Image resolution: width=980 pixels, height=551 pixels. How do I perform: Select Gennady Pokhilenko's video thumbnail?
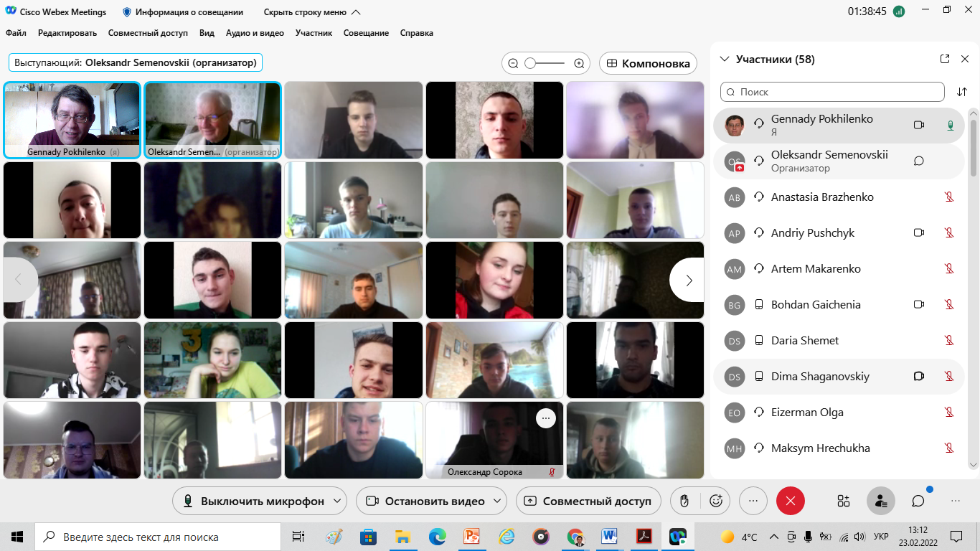pyautogui.click(x=72, y=120)
